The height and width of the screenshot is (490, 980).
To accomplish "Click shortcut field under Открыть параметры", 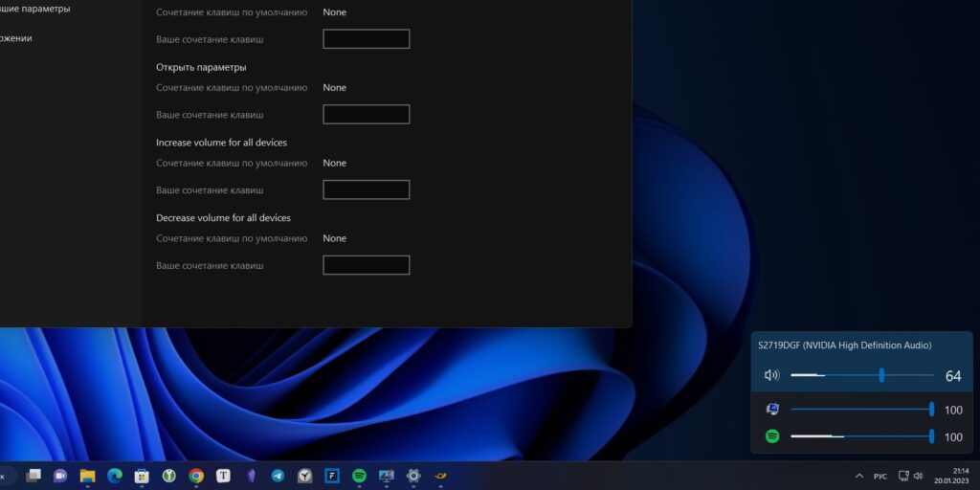I will pyautogui.click(x=367, y=115).
